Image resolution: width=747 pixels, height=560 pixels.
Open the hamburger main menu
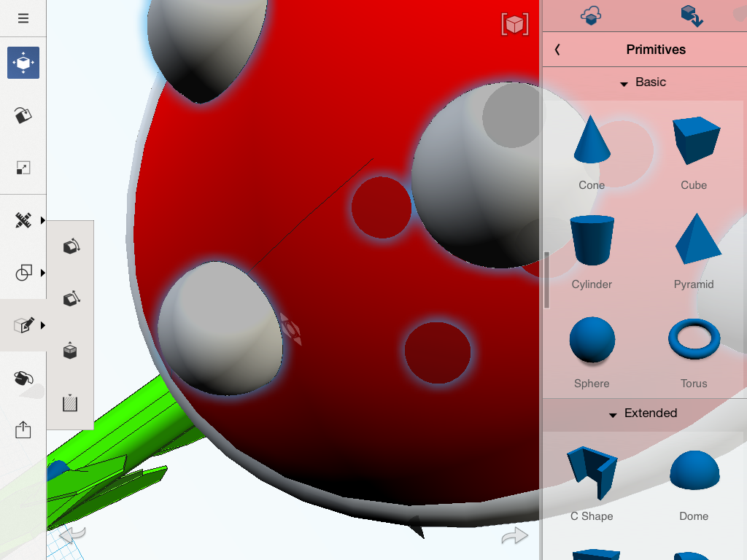23,18
